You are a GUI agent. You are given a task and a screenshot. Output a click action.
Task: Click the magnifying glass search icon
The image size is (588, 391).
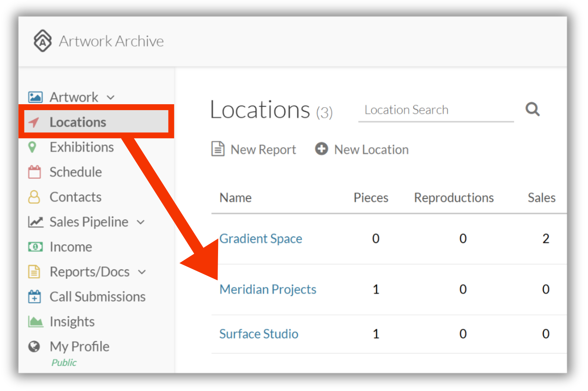[x=533, y=109]
